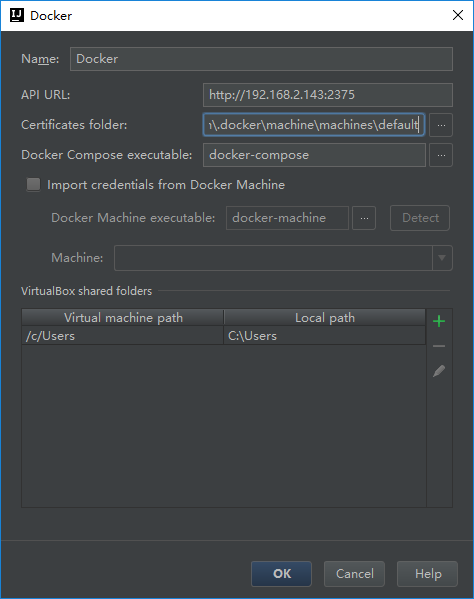Click the Cancel button
The image size is (474, 599).
(354, 574)
